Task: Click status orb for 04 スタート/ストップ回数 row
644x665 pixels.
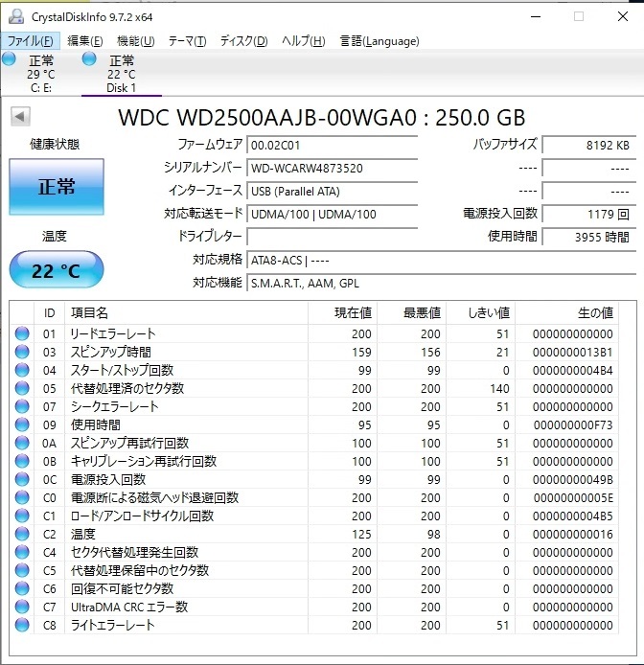Action: (x=22, y=370)
